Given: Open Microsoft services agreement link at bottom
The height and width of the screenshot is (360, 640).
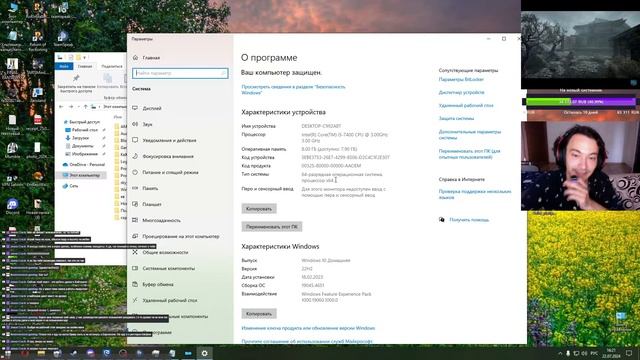Looking at the screenshot, I should [x=307, y=341].
